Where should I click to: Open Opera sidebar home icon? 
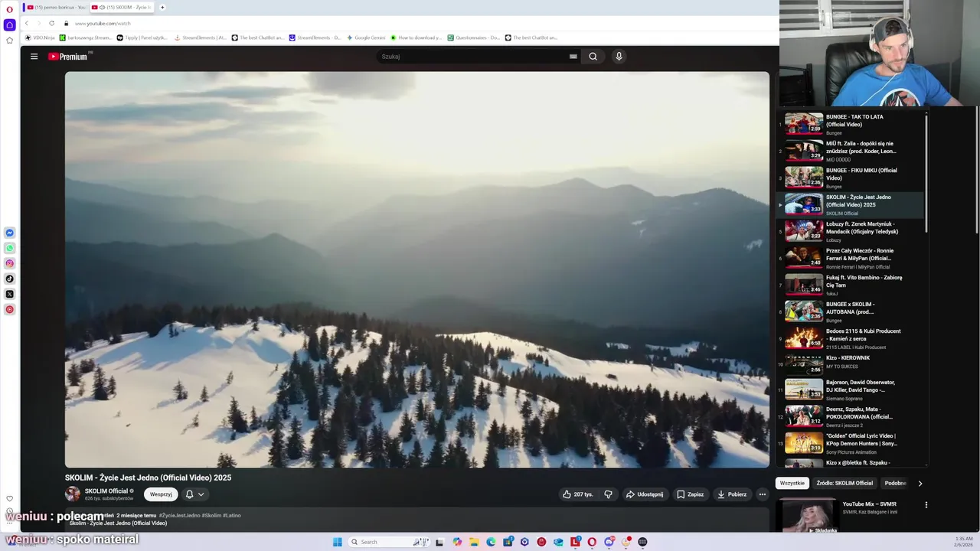[x=10, y=24]
